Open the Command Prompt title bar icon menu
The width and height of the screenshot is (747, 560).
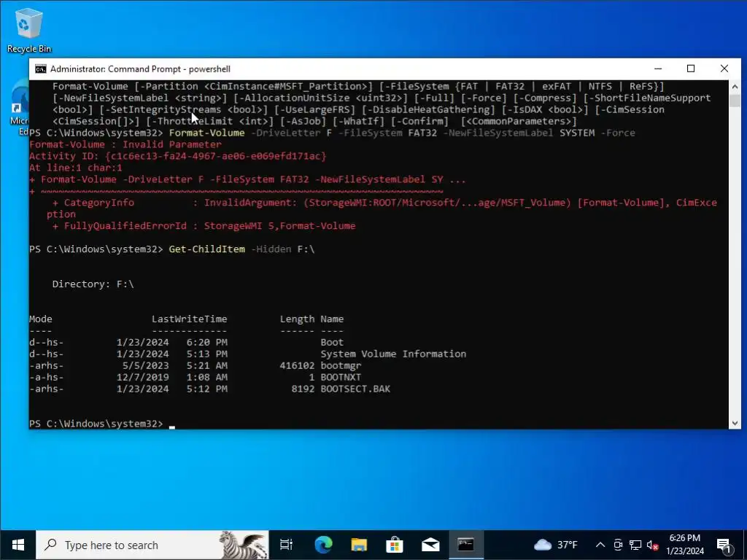pos(41,69)
